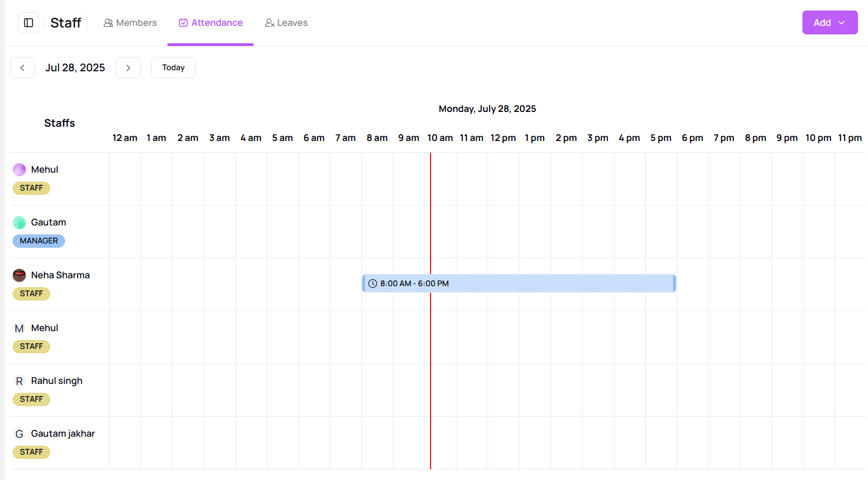Go to previous day with left chevron
The image size is (868, 480).
coord(22,68)
